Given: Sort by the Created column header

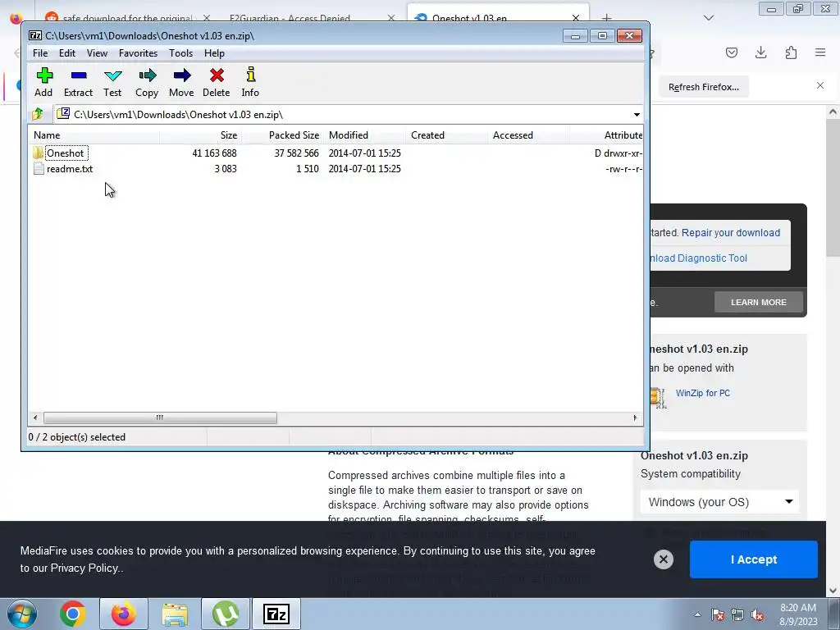Looking at the screenshot, I should [x=447, y=135].
